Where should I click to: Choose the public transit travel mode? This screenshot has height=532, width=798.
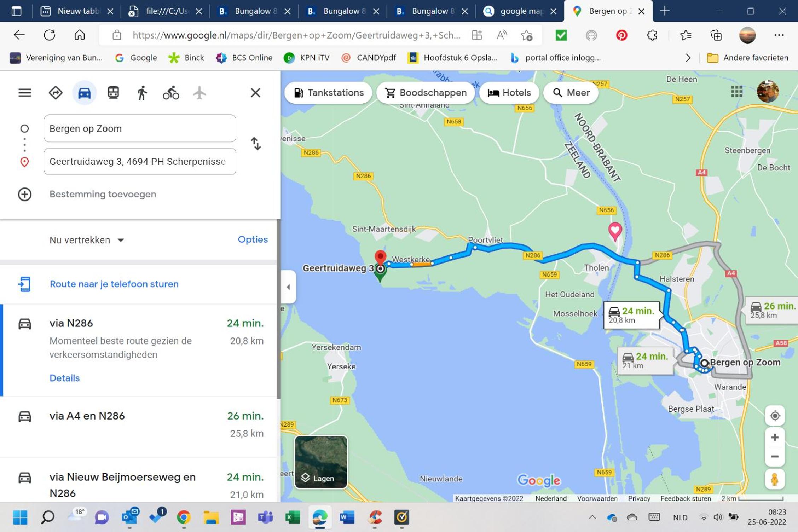pos(113,93)
